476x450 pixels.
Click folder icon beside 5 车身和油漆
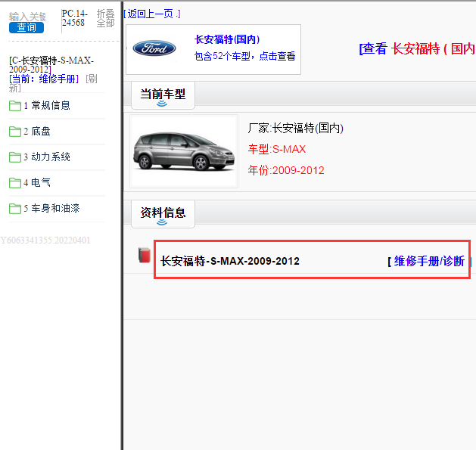15,209
